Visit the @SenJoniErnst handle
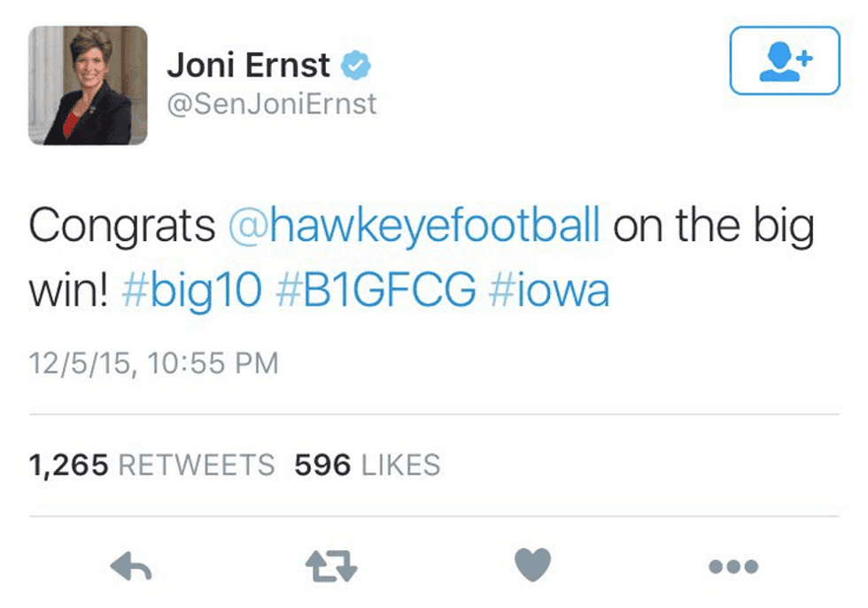This screenshot has height=608, width=868. 271,104
